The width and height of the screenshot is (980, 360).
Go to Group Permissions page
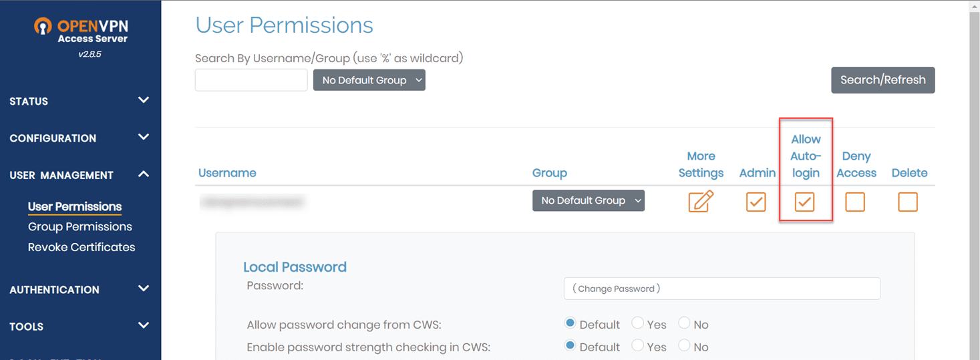coord(80,226)
